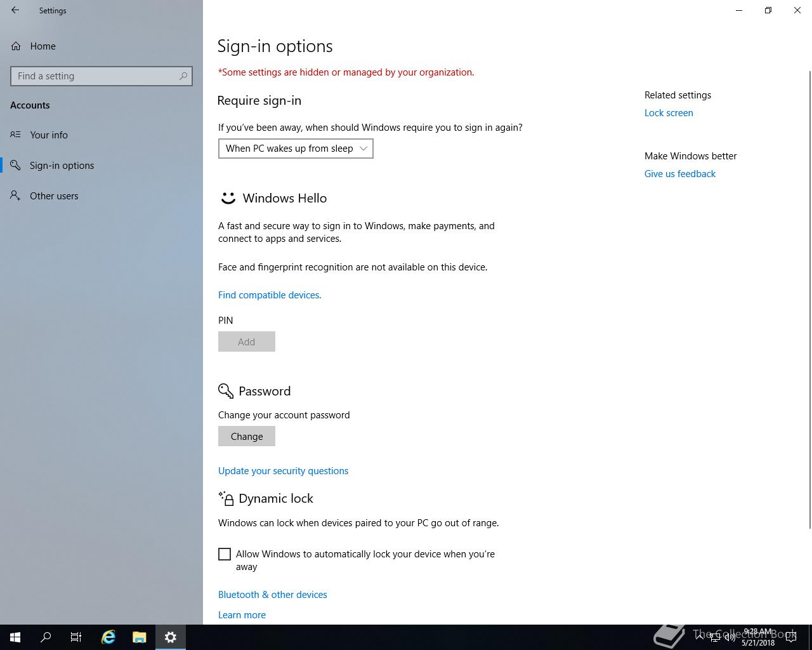Click the Your info person-card icon
812x650 pixels.
[x=15, y=135]
